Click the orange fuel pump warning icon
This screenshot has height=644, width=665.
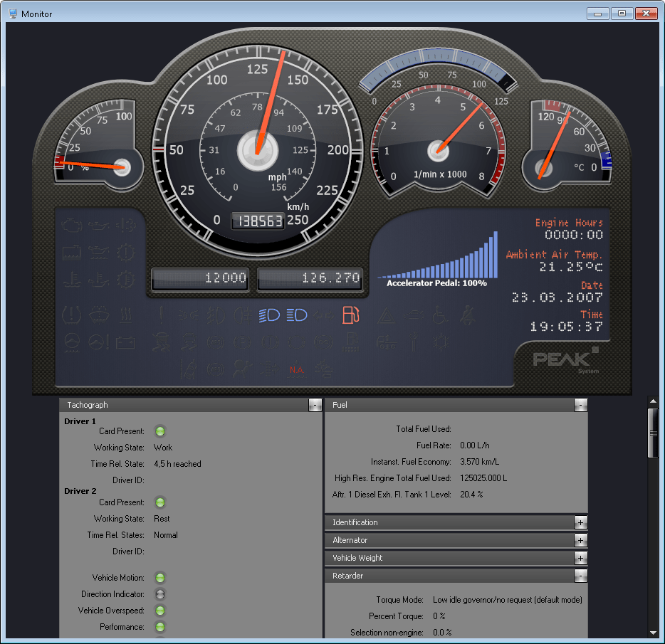[x=351, y=315]
